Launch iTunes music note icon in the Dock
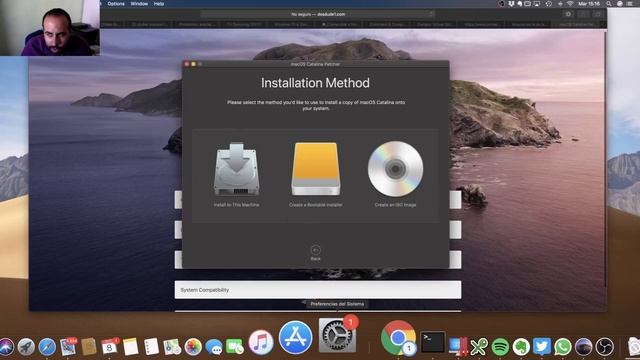Screen dimensions: 640x360 coord(261,342)
